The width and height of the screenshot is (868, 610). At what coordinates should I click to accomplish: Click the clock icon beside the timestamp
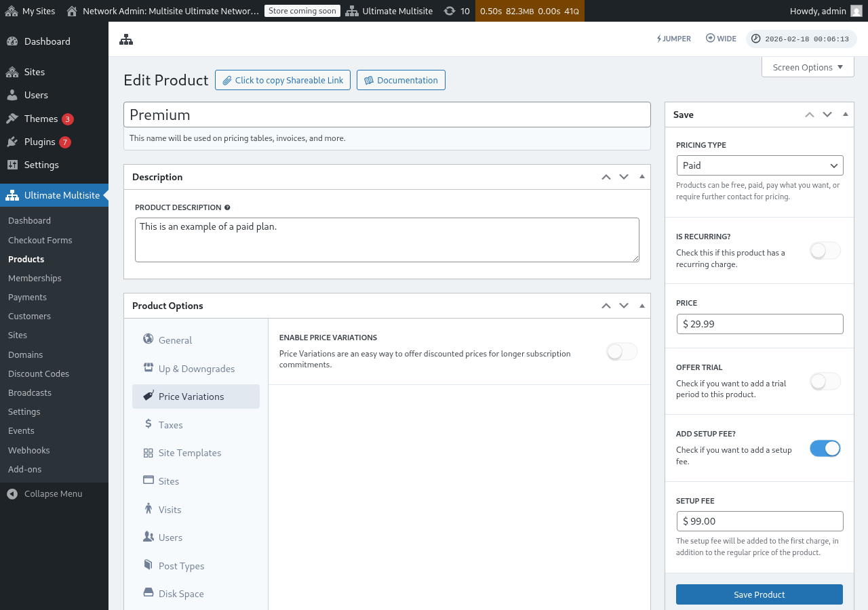756,39
